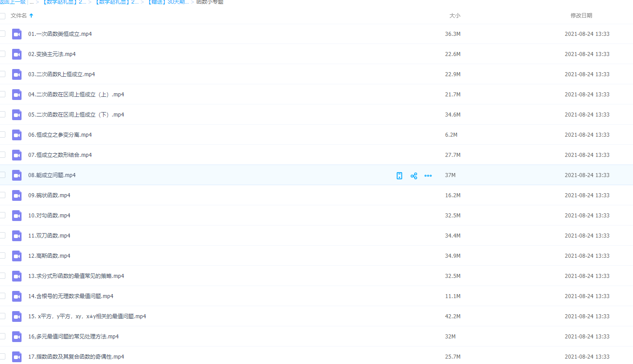Open 06.恒成立之参变分离.mp4 video file
This screenshot has height=364, width=633.
tap(60, 135)
